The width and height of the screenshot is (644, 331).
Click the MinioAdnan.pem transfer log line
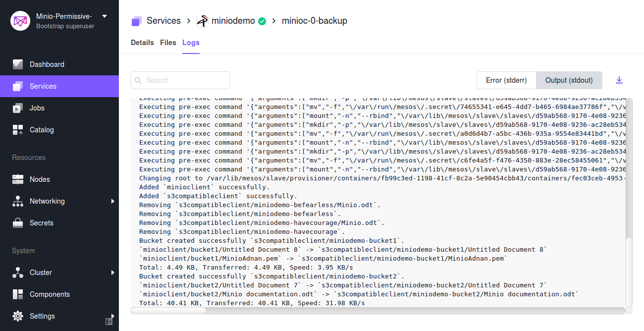[323, 259]
